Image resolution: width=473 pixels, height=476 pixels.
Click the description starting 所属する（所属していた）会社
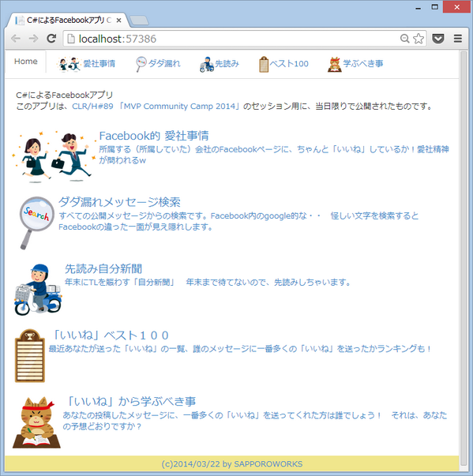(x=274, y=155)
